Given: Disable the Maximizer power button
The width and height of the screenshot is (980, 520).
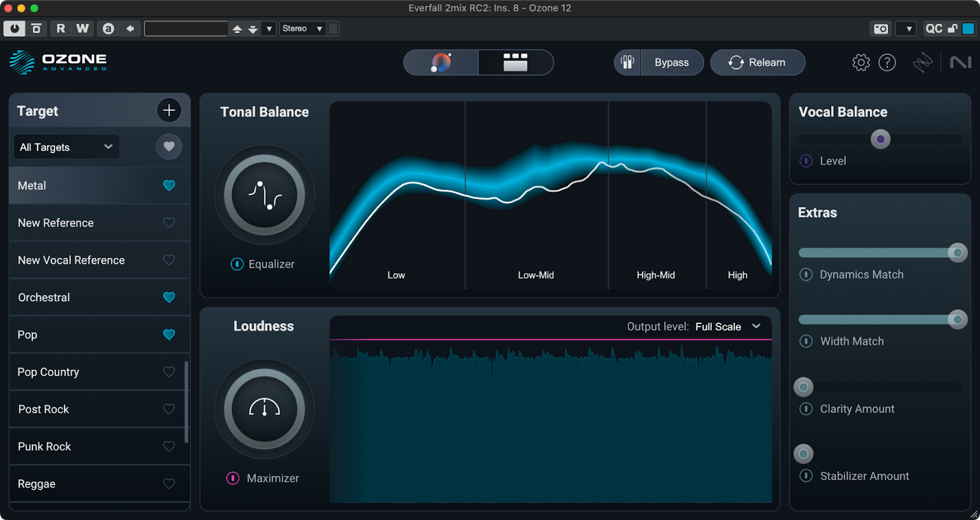Looking at the screenshot, I should [x=233, y=478].
